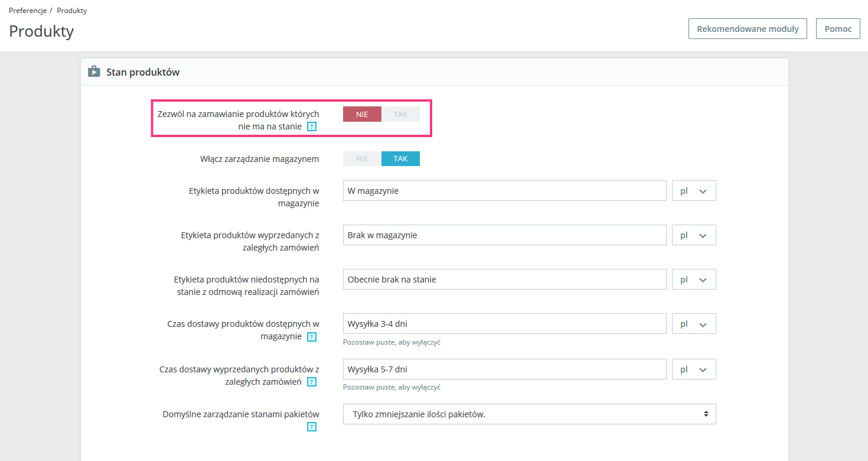Viewport: 868px width, 461px height.
Task: Click the Wysyłka 5-7 dni input field
Action: pyautogui.click(x=504, y=369)
